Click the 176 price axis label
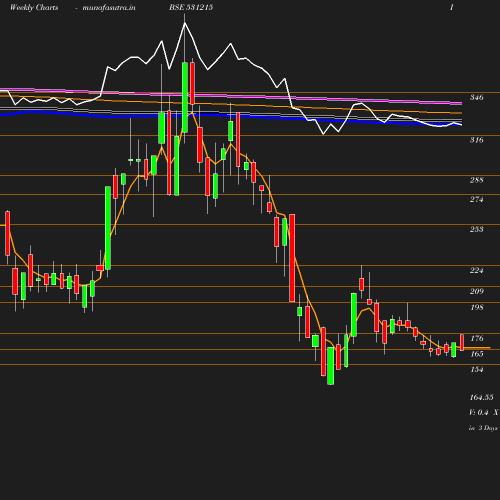The image size is (500, 500). (x=477, y=338)
